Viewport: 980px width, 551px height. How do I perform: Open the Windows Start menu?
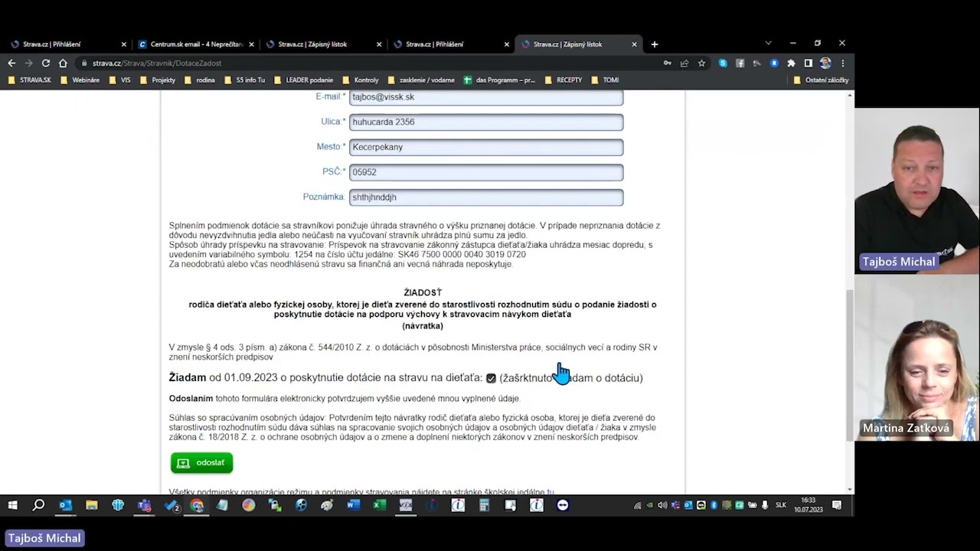click(12, 505)
